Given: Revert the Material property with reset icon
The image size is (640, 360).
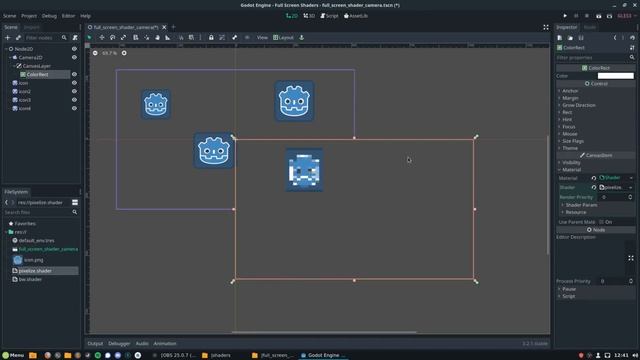Looking at the screenshot, I should [x=593, y=178].
